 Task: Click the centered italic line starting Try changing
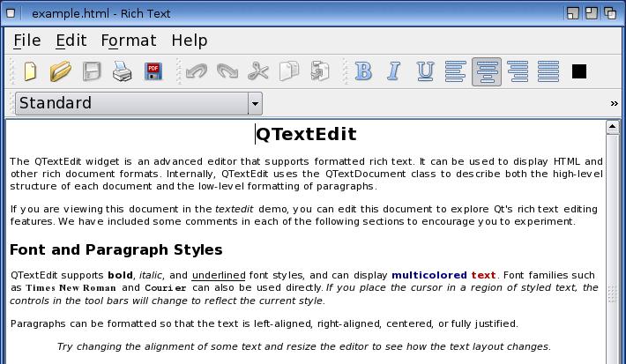[x=304, y=346]
